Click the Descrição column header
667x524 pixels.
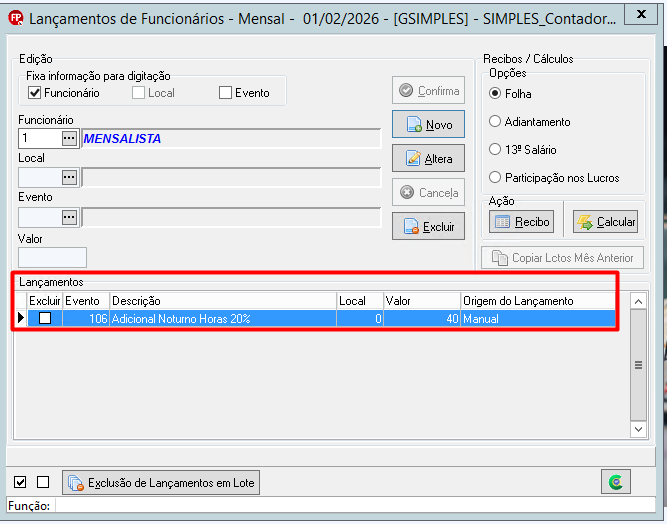tap(223, 301)
